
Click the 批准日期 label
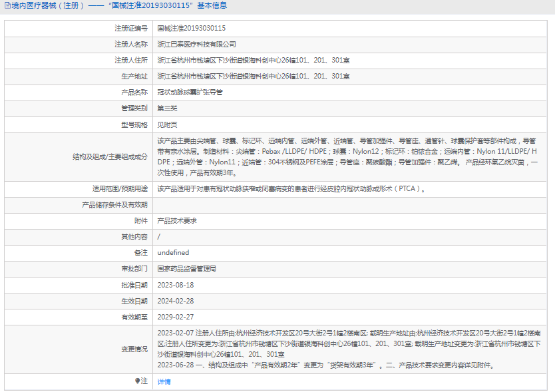(134, 285)
